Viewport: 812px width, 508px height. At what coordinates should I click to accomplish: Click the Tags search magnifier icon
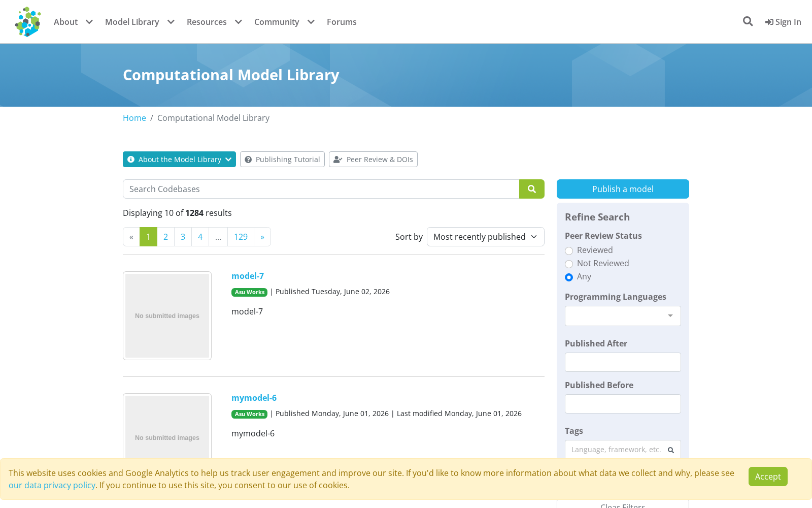coord(671,450)
